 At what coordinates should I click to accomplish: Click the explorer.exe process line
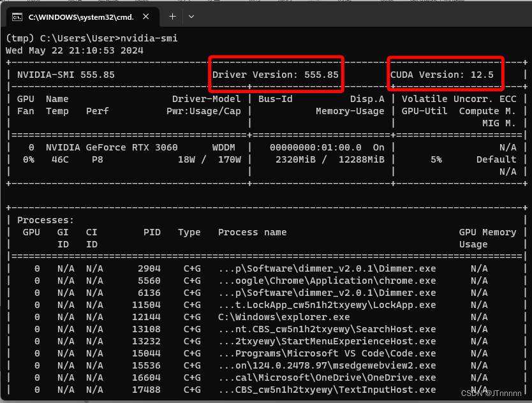[279, 317]
